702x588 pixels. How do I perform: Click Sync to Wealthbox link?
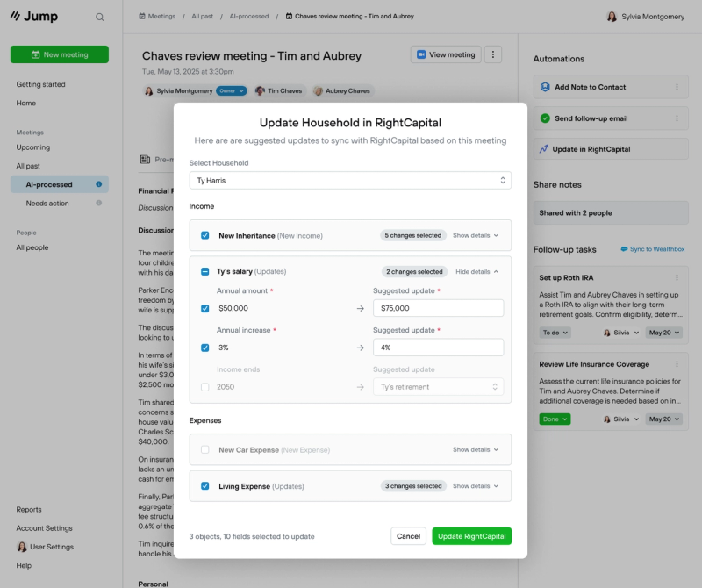(652, 249)
